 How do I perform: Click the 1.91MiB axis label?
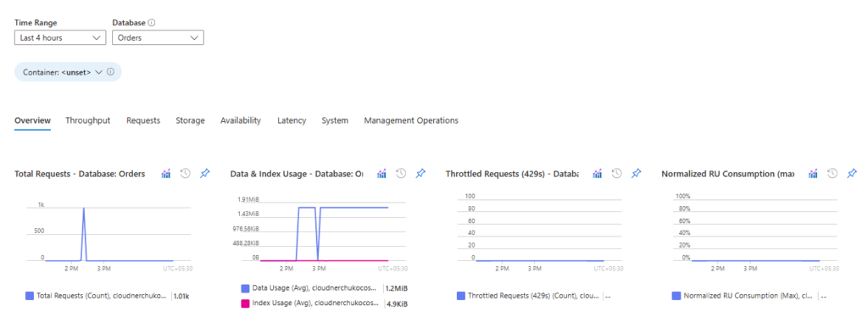(248, 199)
